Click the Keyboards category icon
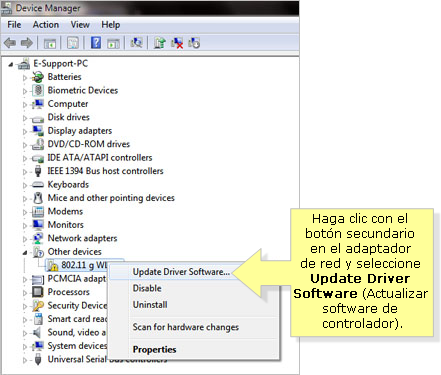This screenshot has height=375, width=441. click(38, 184)
